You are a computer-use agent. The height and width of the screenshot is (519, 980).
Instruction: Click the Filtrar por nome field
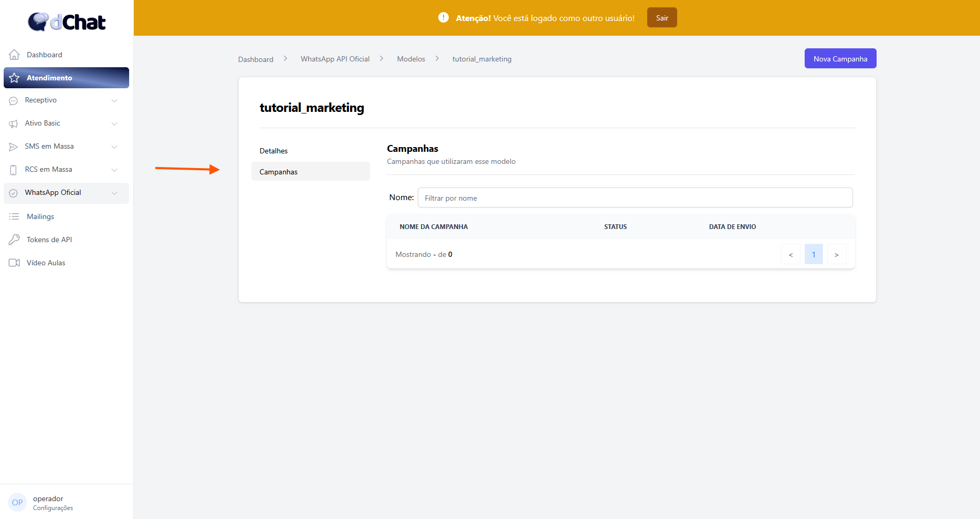coord(635,198)
